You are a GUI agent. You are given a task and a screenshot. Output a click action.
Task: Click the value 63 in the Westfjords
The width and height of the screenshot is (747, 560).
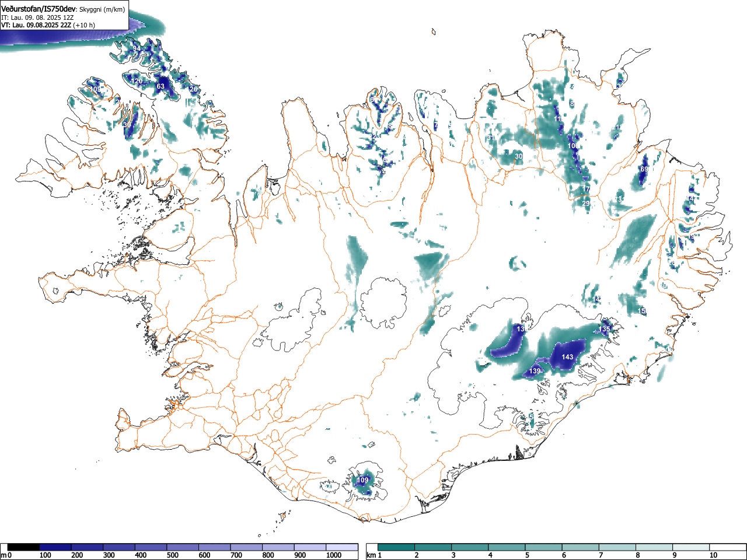[x=160, y=86]
